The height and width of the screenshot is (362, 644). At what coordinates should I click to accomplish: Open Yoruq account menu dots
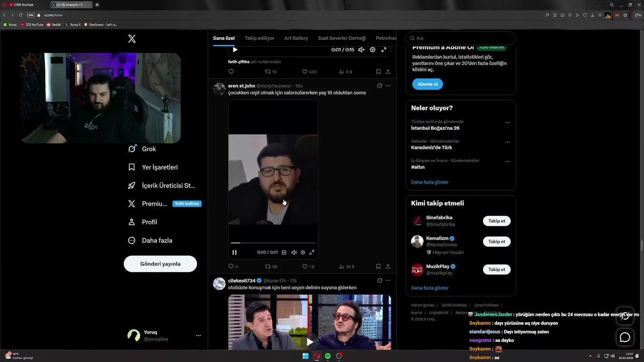click(x=198, y=335)
